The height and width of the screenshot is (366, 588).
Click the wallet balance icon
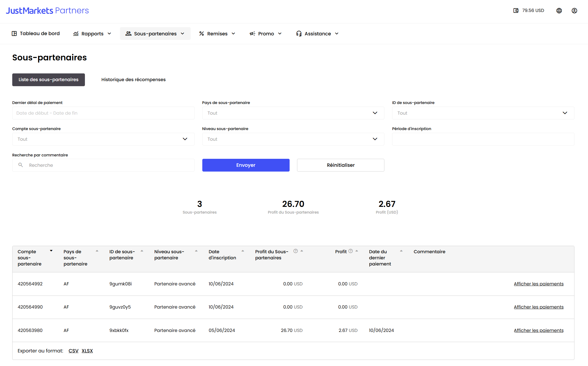coord(516,11)
